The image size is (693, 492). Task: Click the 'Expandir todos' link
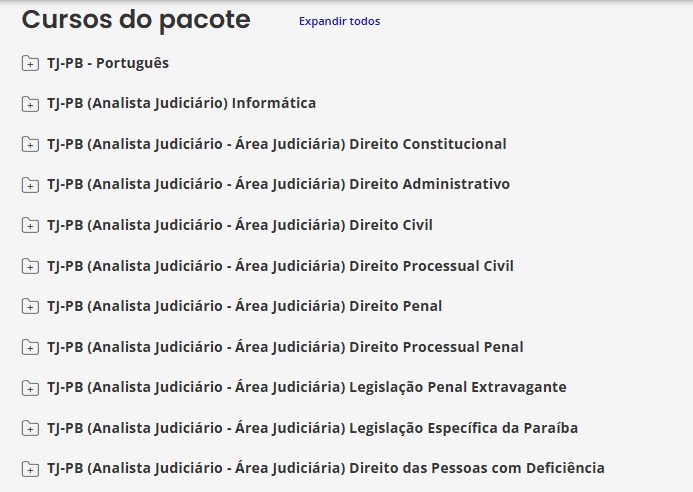pyautogui.click(x=339, y=21)
